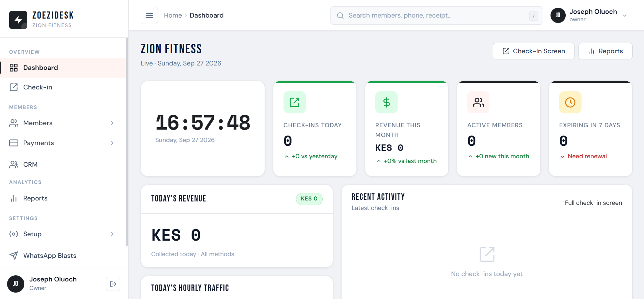
Task: Click the green Check-ins Today card icon
Action: [295, 102]
